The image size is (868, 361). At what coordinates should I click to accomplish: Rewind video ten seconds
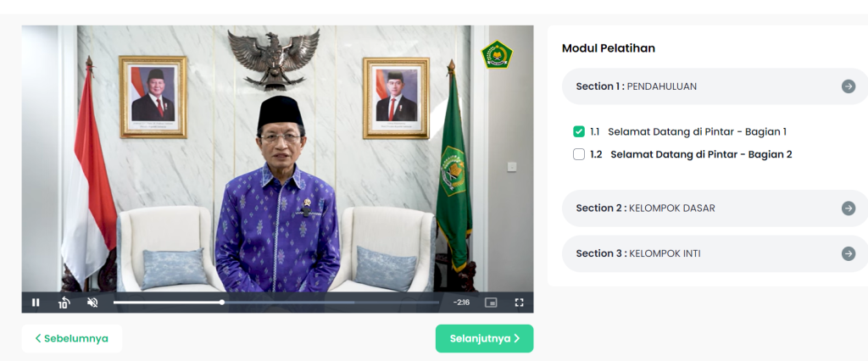(64, 303)
